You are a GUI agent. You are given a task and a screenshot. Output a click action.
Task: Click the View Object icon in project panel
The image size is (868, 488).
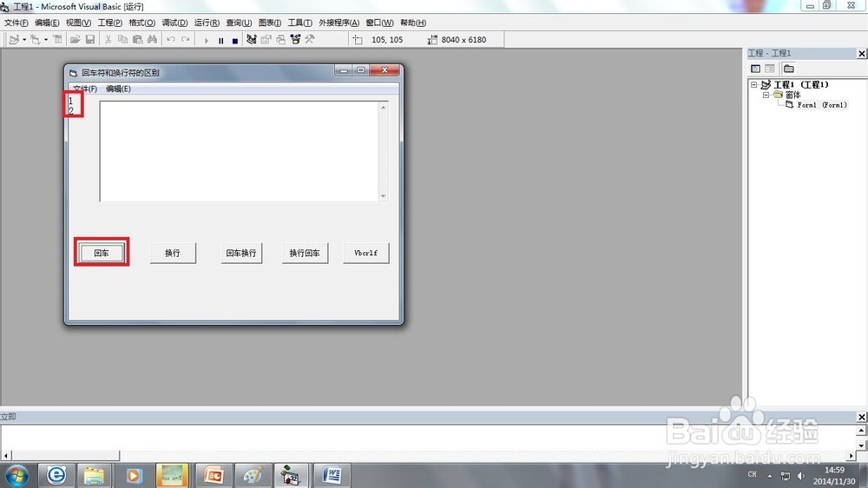coord(770,69)
